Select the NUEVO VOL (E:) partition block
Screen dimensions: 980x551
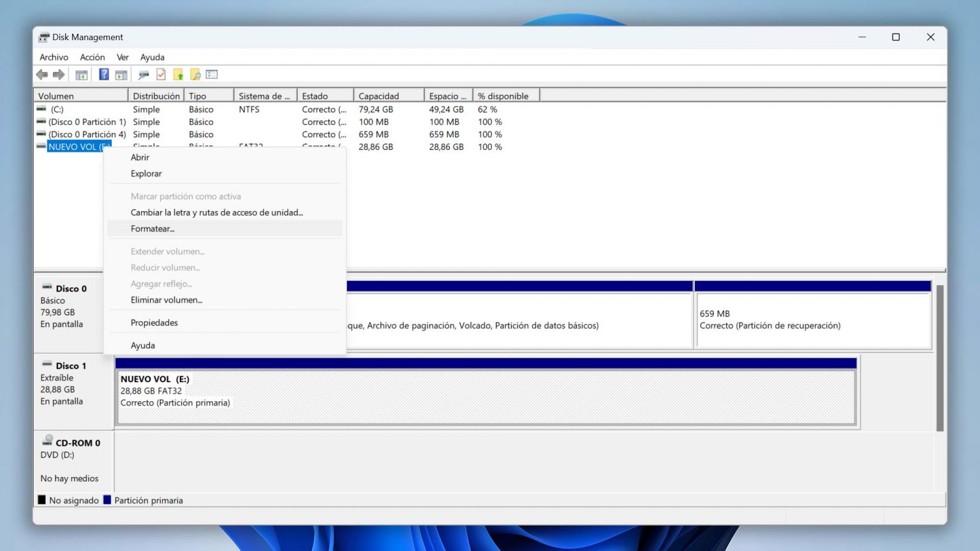[485, 397]
